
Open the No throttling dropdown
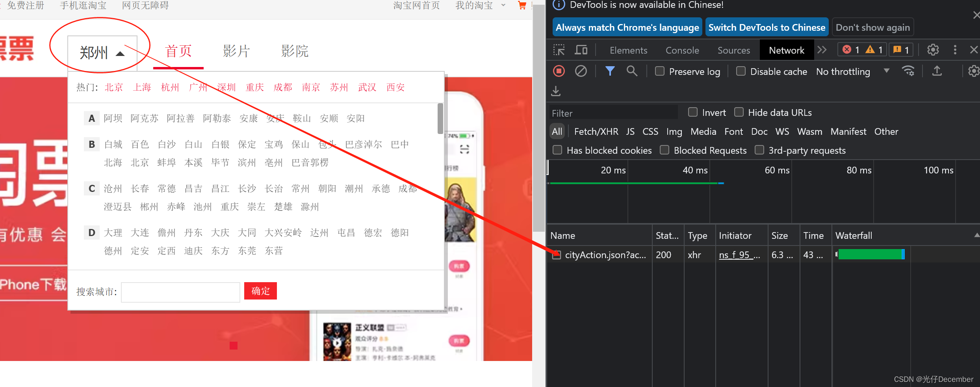853,71
